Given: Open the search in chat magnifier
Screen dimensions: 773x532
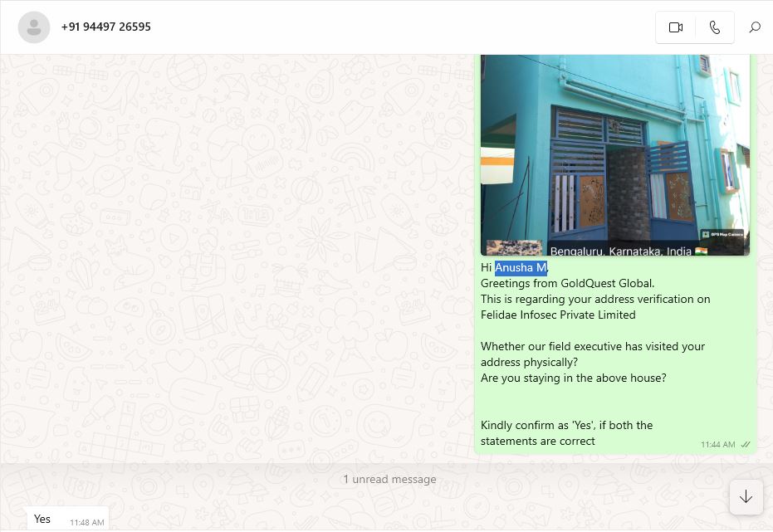Looking at the screenshot, I should click(x=754, y=27).
